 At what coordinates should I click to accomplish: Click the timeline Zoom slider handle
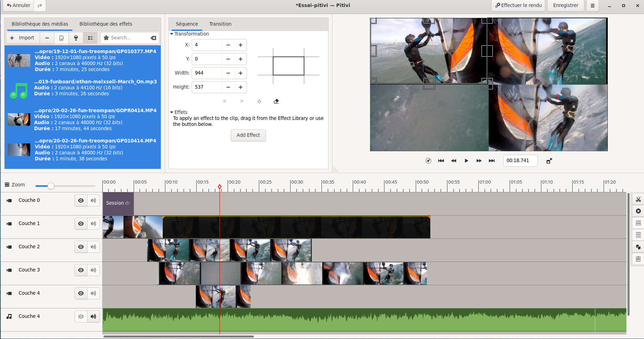(x=51, y=186)
